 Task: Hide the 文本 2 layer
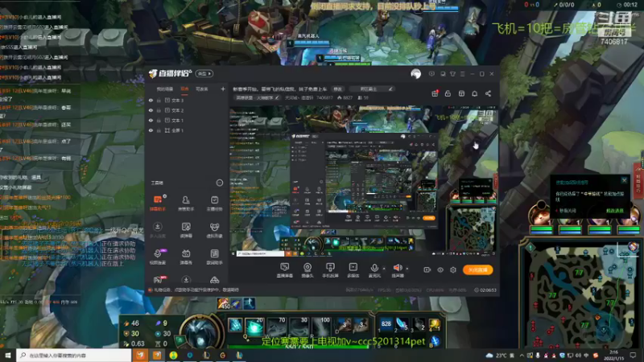coord(151,110)
